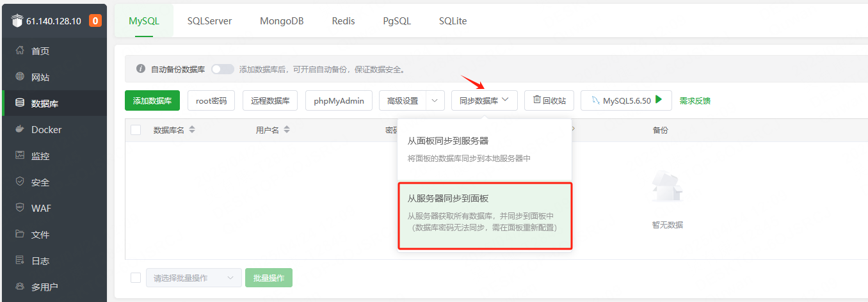The image size is (868, 302).
Task: Click the MySQL dolphin icon beside MySQL5.6.50
Action: point(595,100)
